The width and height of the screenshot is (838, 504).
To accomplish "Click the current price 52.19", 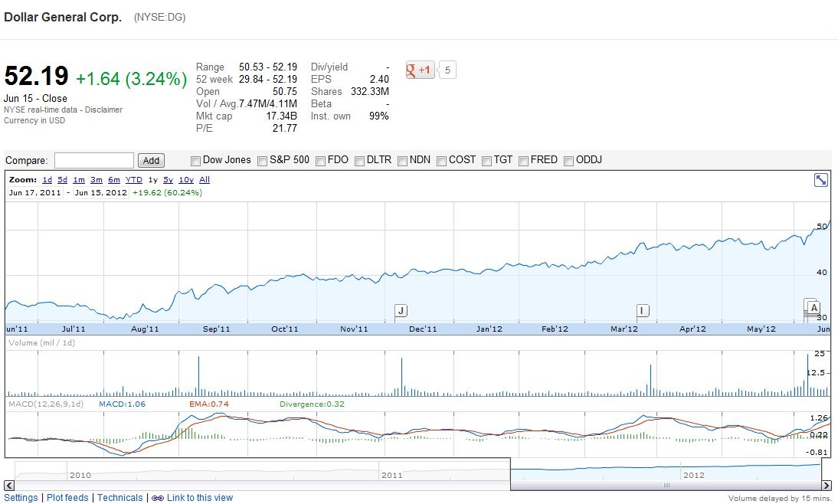I will pos(36,76).
